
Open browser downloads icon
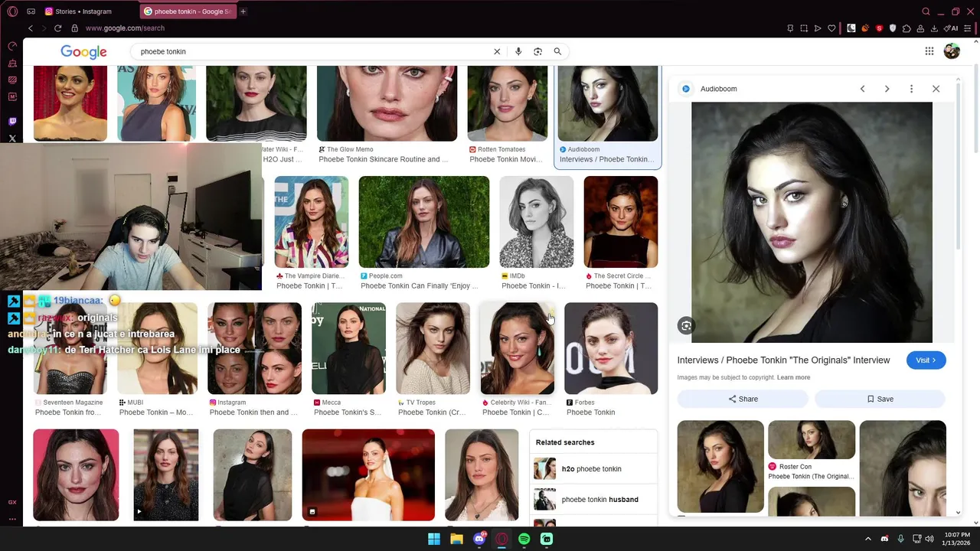[x=934, y=28]
